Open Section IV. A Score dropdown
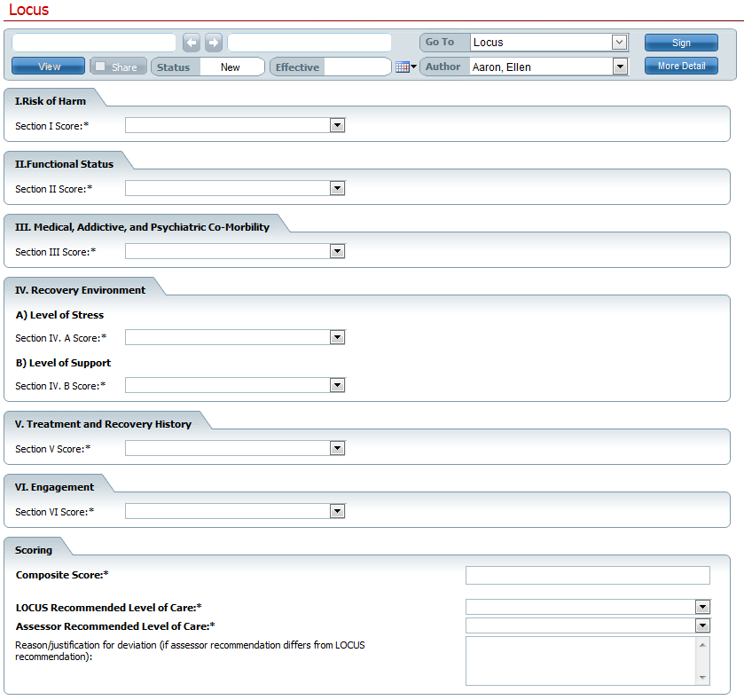The width and height of the screenshot is (744, 700). point(337,338)
